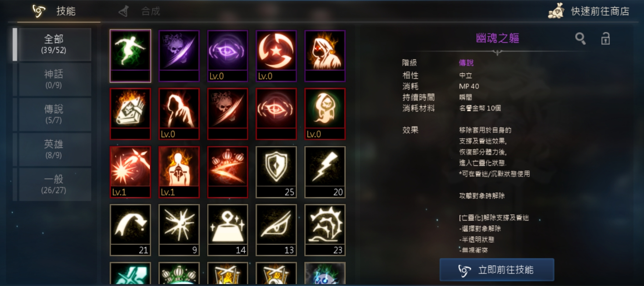Pick the lightning bolt skill numbered 20

325,172
